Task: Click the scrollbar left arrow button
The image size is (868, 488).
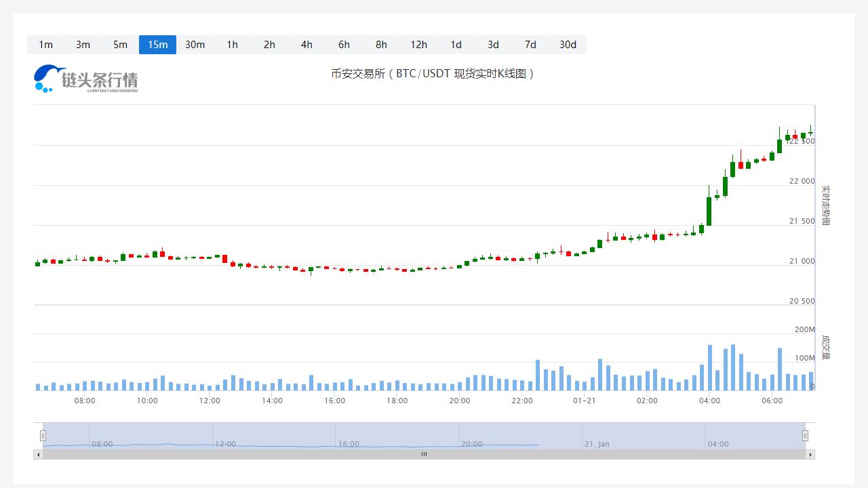Action: pos(38,454)
